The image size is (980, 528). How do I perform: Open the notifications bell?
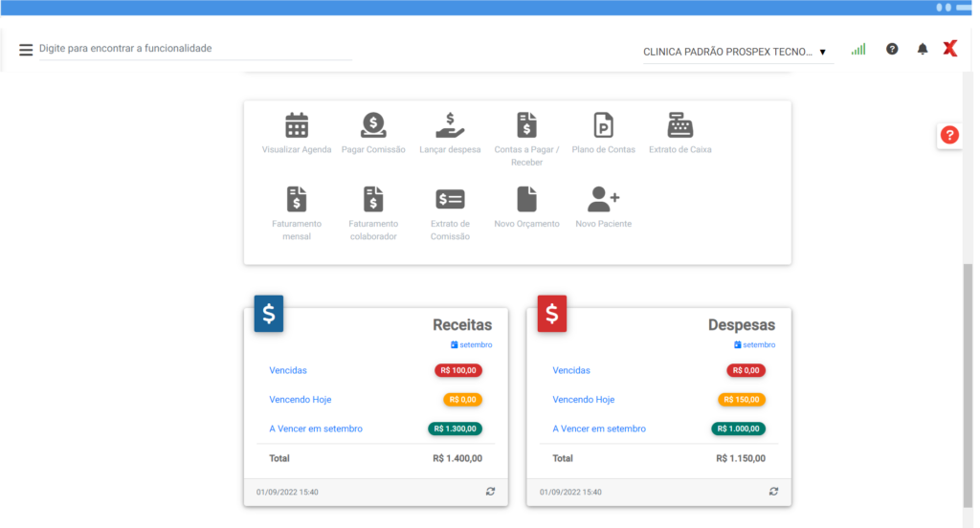coord(923,49)
